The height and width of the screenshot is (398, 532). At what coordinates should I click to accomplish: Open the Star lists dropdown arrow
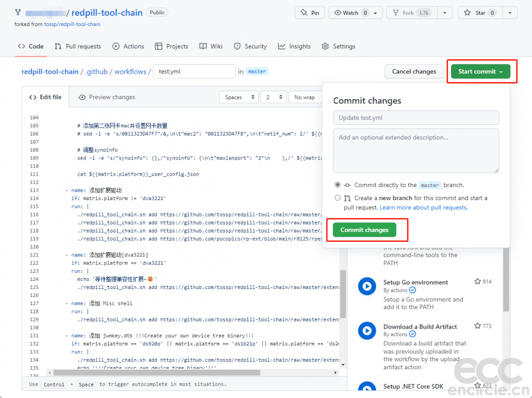tap(510, 13)
